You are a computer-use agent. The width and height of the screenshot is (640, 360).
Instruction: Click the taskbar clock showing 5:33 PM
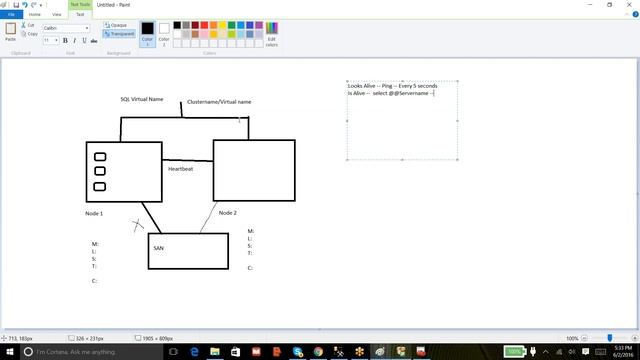pos(623,351)
